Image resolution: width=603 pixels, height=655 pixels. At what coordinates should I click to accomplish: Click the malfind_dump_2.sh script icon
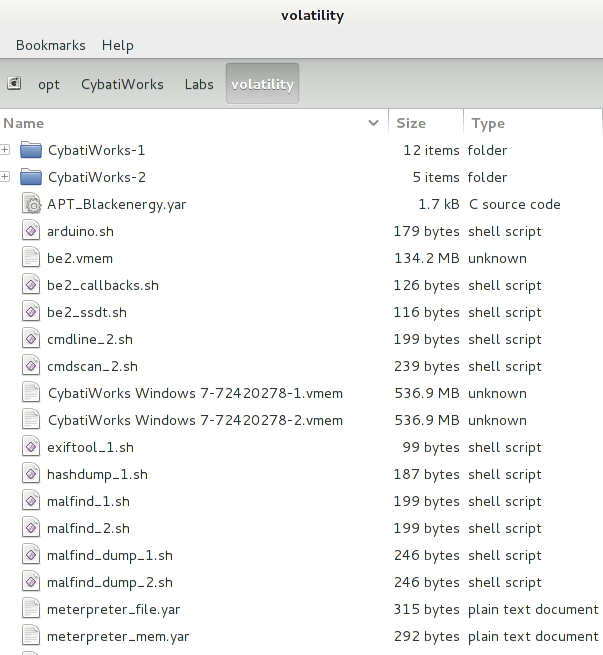tap(31, 582)
